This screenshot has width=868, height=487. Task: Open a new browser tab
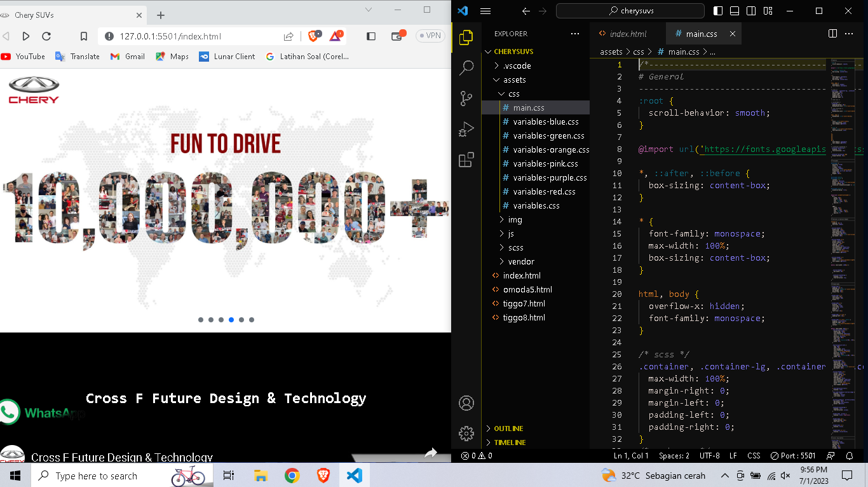(161, 15)
